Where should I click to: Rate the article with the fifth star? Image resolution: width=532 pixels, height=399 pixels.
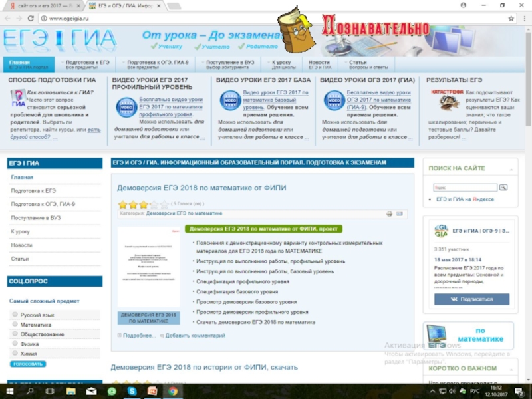pos(164,205)
